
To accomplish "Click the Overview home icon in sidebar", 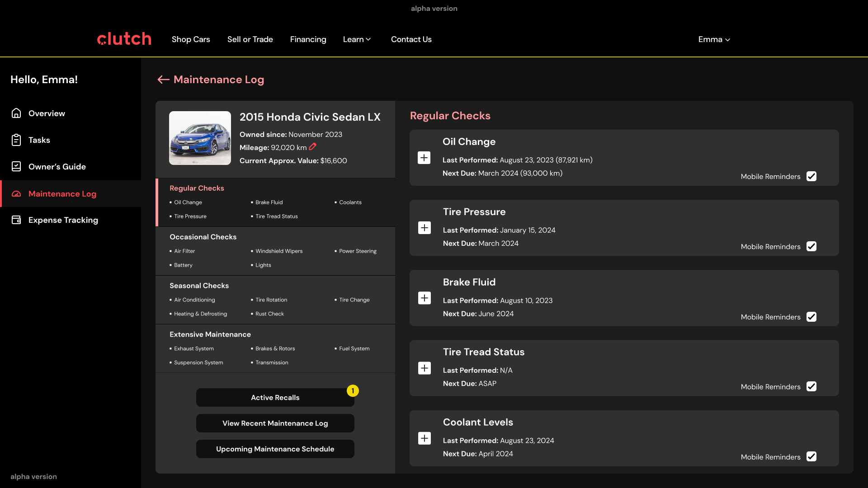I will click(16, 113).
